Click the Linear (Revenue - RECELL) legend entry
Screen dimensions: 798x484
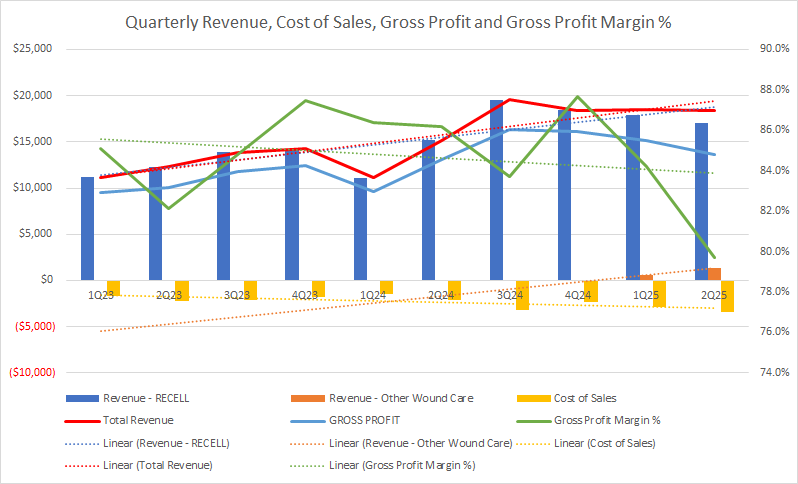coord(167,442)
